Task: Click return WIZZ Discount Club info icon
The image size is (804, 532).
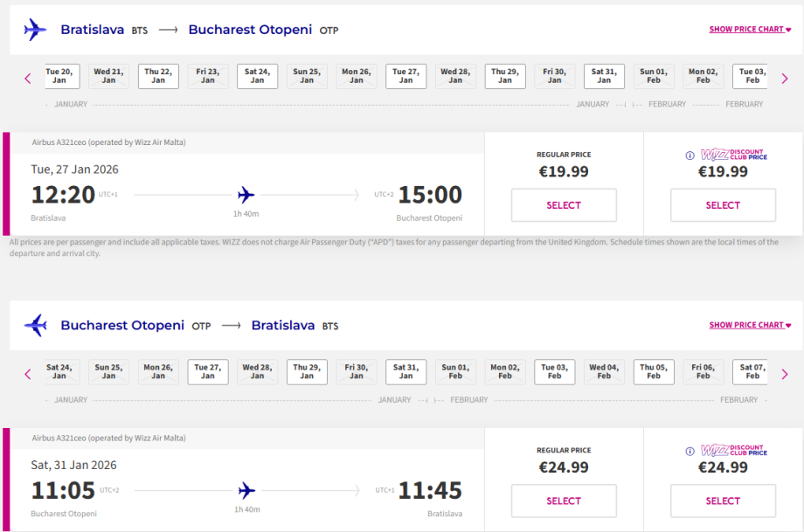Action: point(690,451)
